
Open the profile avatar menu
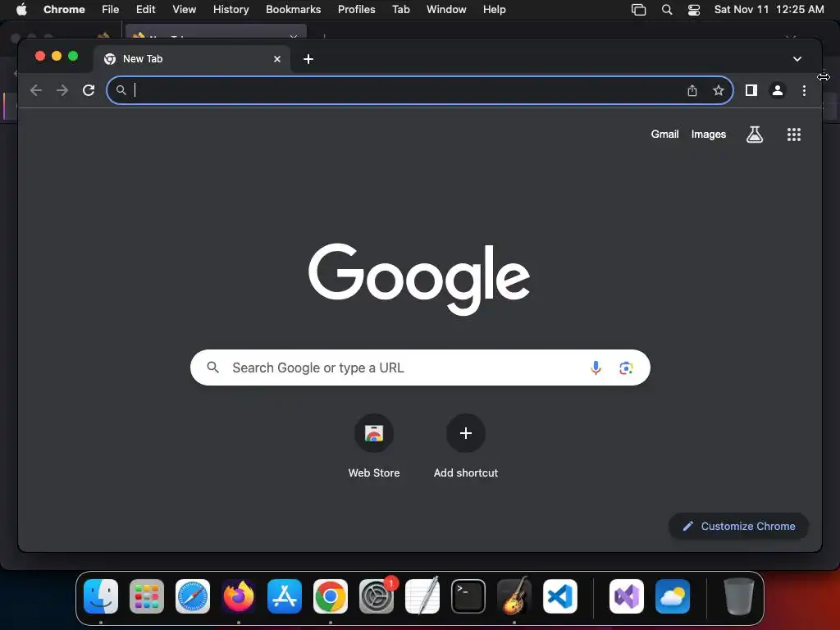pos(778,90)
